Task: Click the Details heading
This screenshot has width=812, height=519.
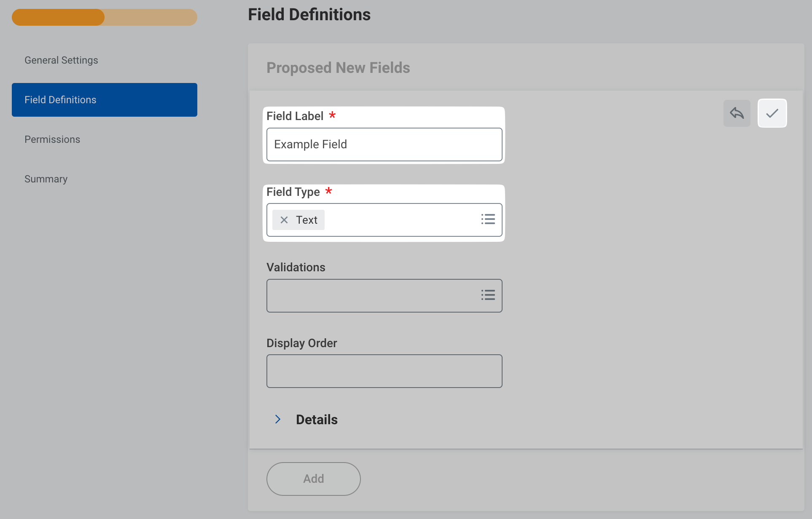Action: [317, 420]
